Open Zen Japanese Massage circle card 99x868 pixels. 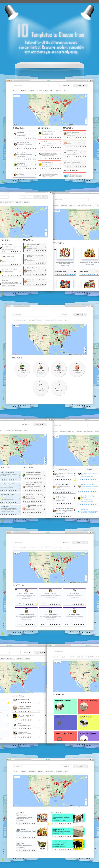pos(22,369)
